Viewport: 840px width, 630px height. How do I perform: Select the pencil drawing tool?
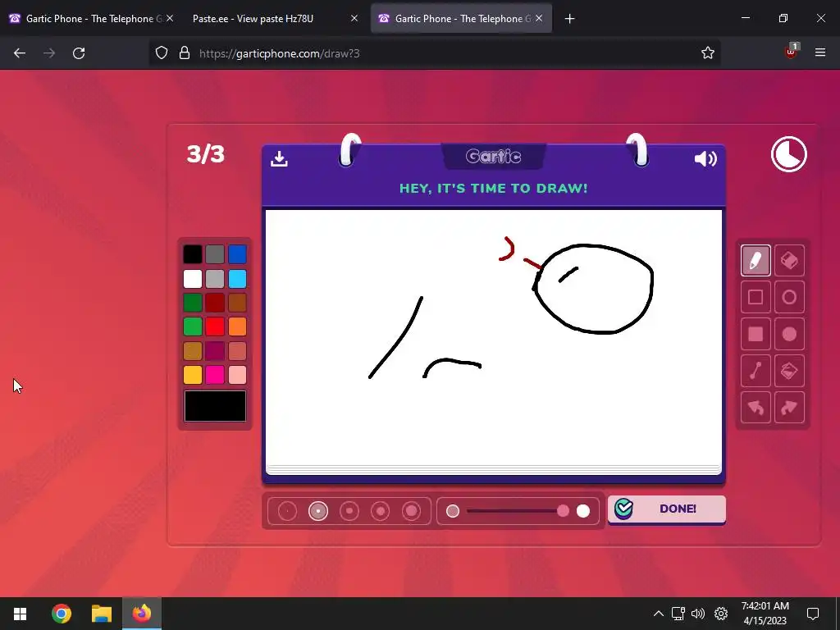point(756,261)
